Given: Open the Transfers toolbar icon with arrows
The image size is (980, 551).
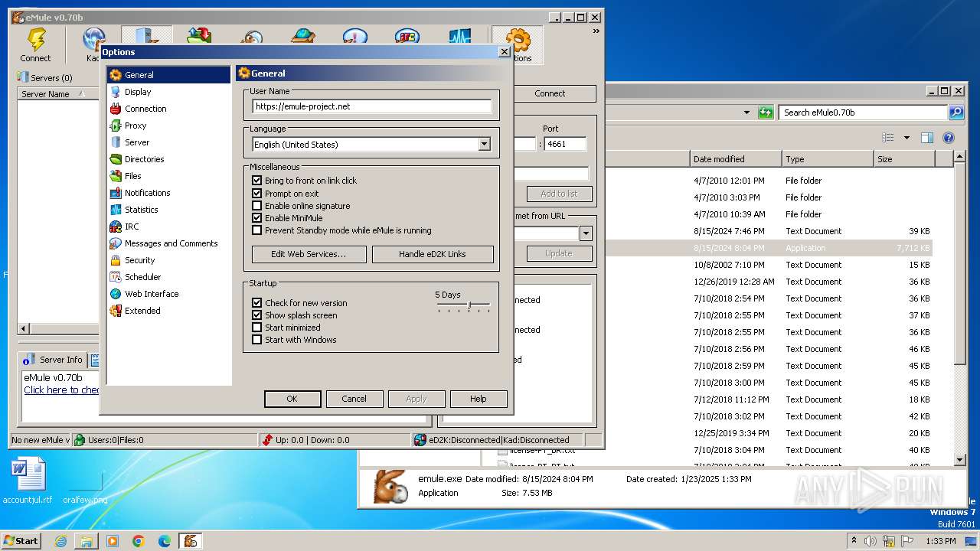Looking at the screenshot, I should [199, 36].
